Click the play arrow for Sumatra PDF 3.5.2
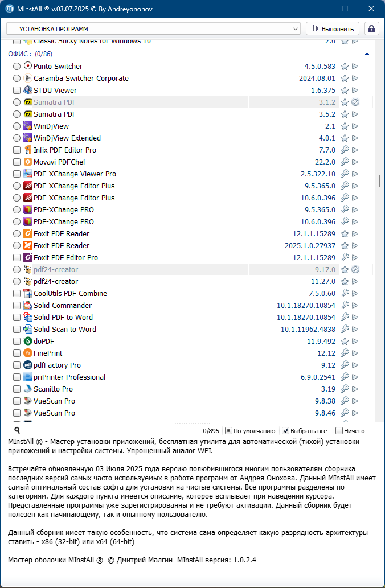This screenshot has width=385, height=588. [355, 114]
